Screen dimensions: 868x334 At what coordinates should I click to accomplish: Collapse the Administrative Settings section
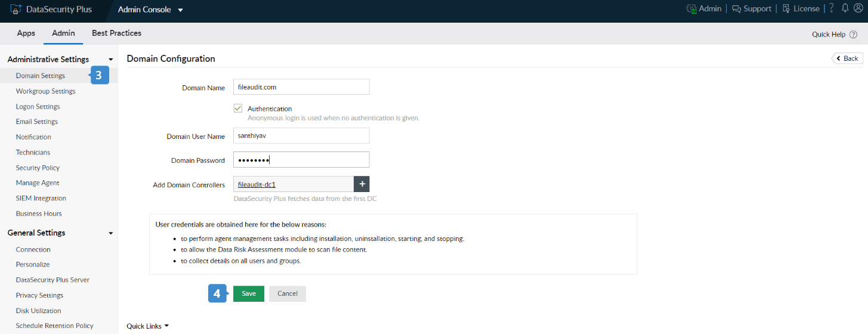(x=111, y=60)
